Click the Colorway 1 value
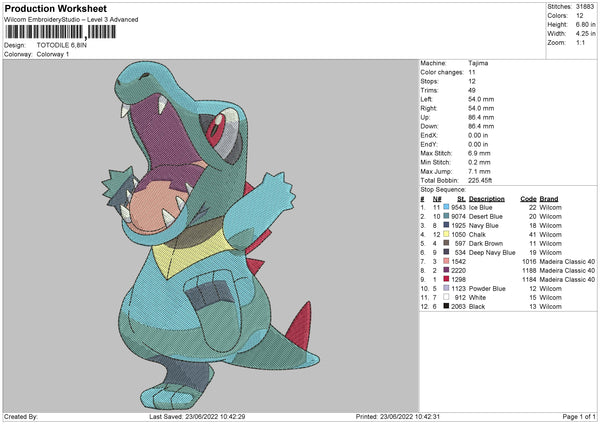Image resolution: width=600 pixels, height=424 pixels. point(53,54)
